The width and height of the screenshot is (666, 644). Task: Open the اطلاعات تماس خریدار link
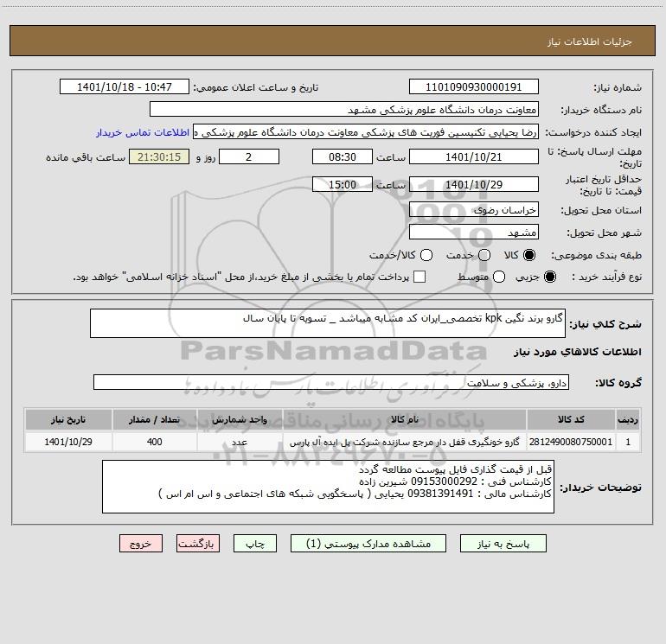point(143,132)
